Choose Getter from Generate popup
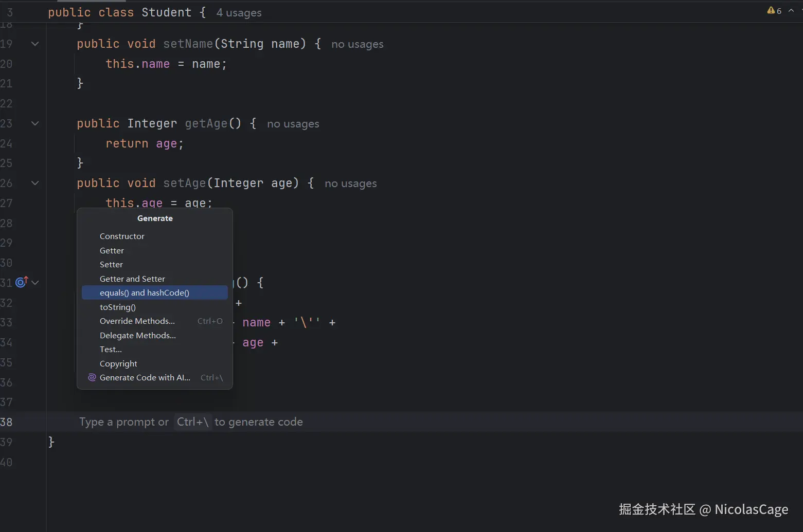803x532 pixels. [x=154, y=250]
